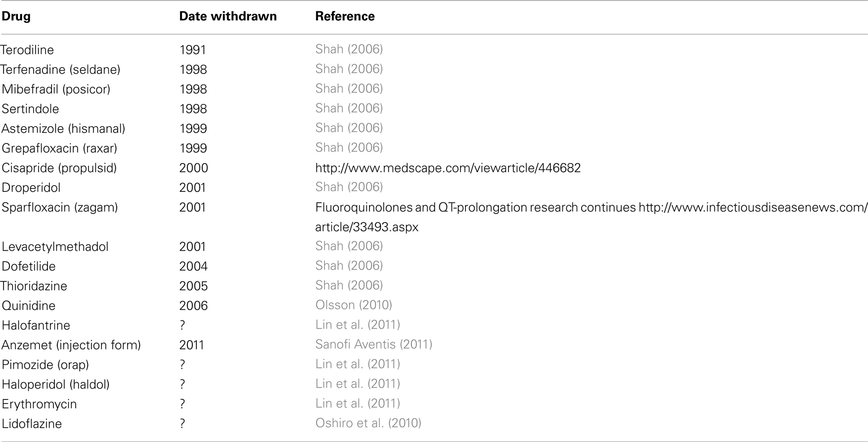Select the Lidoflazine drug name
The width and height of the screenshot is (868, 442).
tap(32, 424)
